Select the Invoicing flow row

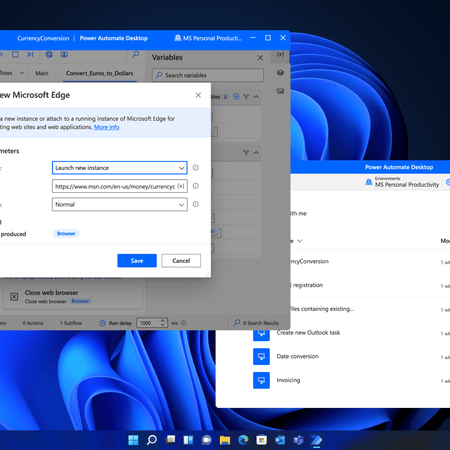click(342, 380)
